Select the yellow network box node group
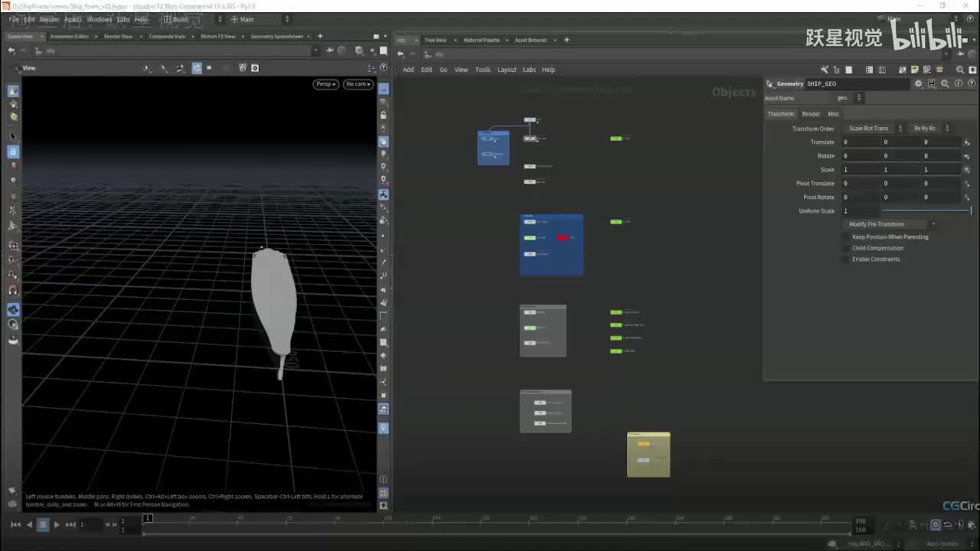This screenshot has width=980, height=551. pos(648,455)
